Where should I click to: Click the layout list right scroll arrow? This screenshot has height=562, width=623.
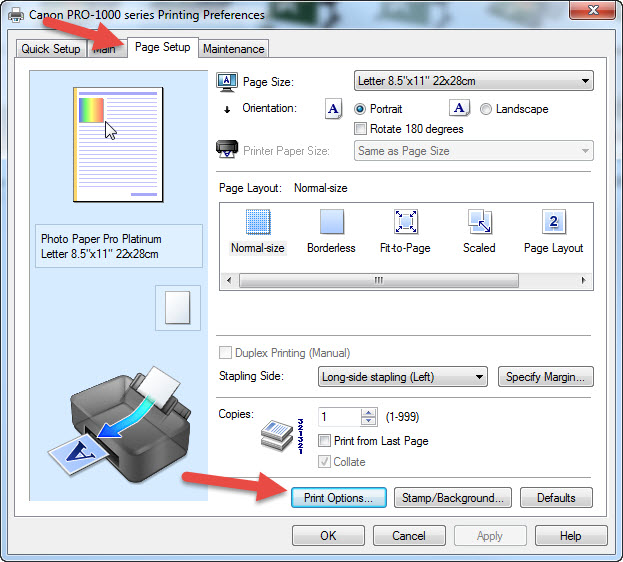(x=583, y=280)
